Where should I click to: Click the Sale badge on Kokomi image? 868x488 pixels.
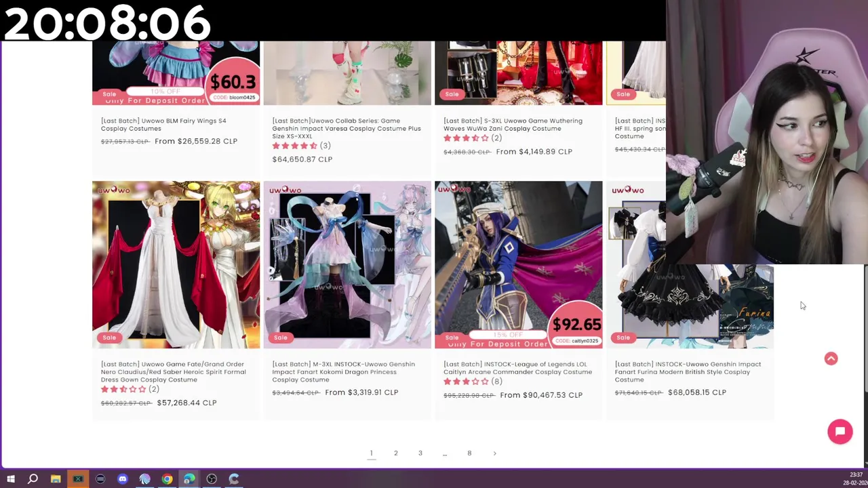(x=281, y=338)
